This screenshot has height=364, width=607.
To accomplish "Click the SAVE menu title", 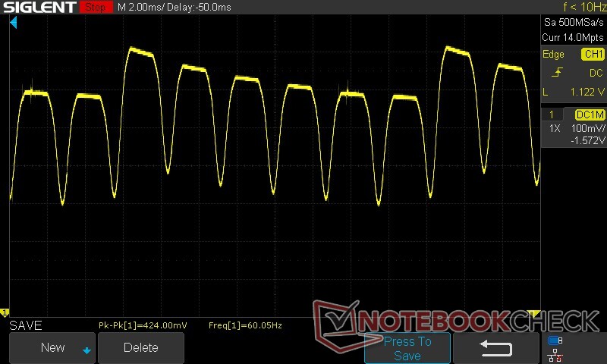I will point(26,325).
